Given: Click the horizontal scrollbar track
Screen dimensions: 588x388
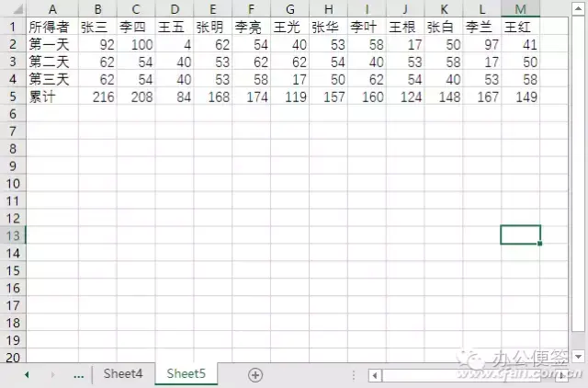Looking at the screenshot, I should (x=469, y=375).
